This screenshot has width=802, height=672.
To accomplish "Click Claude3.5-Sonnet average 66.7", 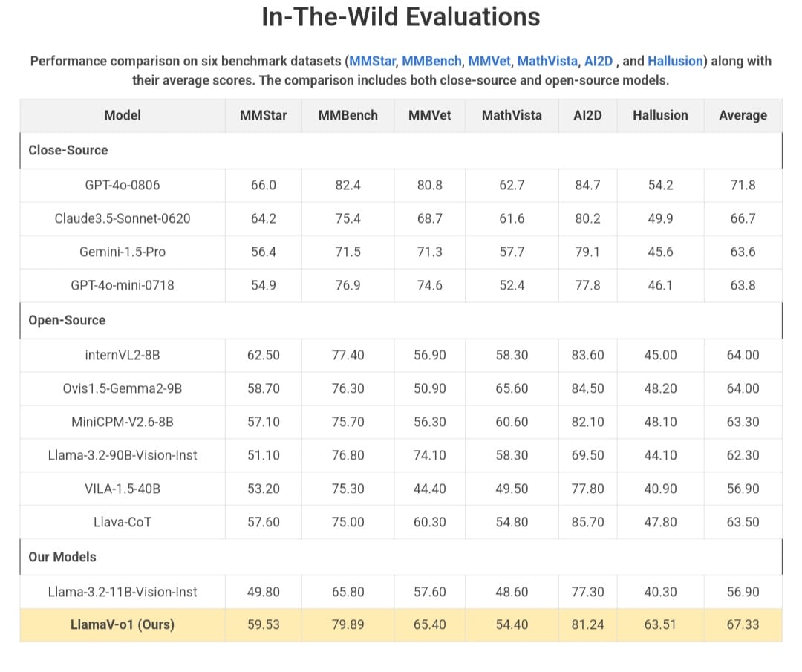I will pos(743,219).
